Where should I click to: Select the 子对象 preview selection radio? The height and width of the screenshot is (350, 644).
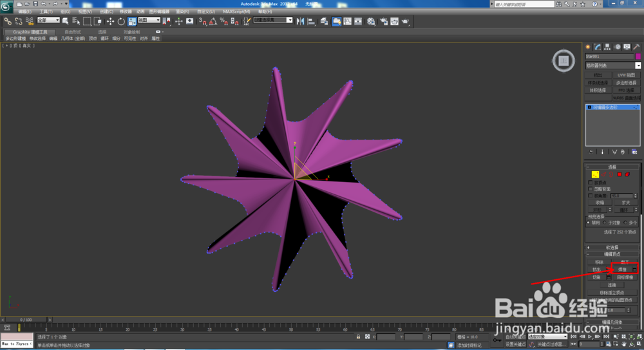coord(605,223)
